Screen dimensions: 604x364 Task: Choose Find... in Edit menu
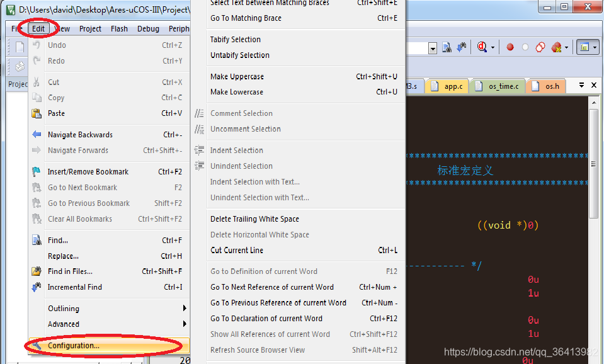pyautogui.click(x=110, y=241)
